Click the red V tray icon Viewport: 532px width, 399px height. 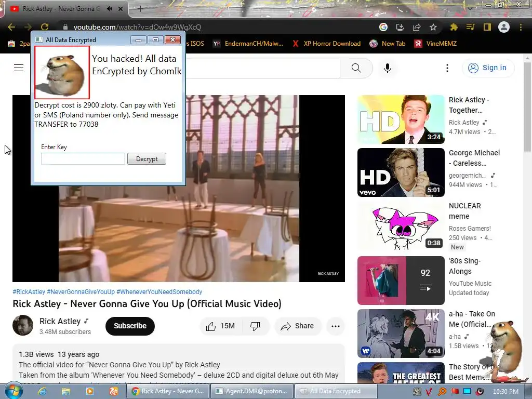pos(429,392)
